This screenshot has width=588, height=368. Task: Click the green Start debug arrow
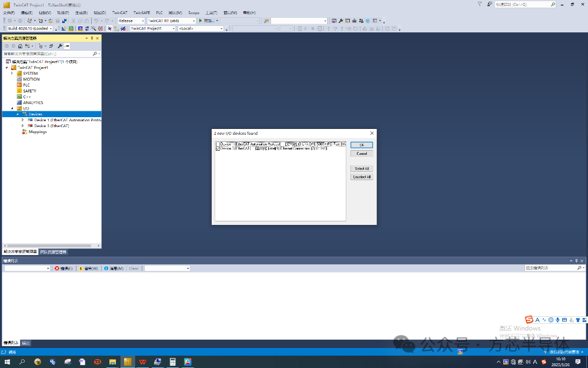click(201, 21)
